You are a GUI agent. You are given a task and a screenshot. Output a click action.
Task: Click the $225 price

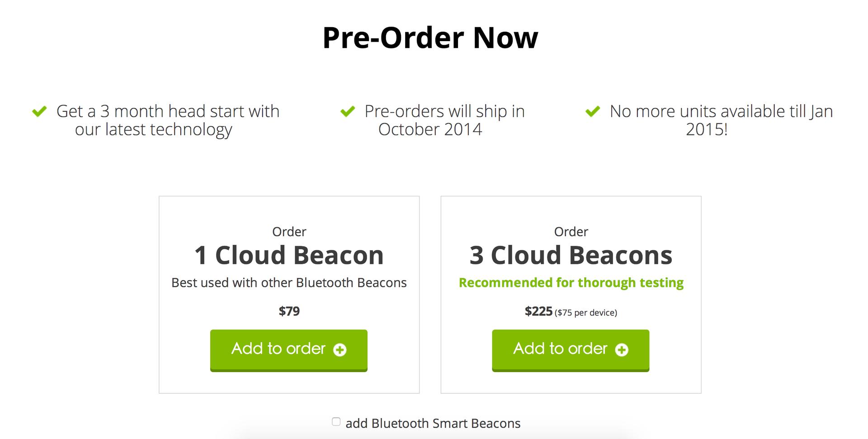pos(538,311)
